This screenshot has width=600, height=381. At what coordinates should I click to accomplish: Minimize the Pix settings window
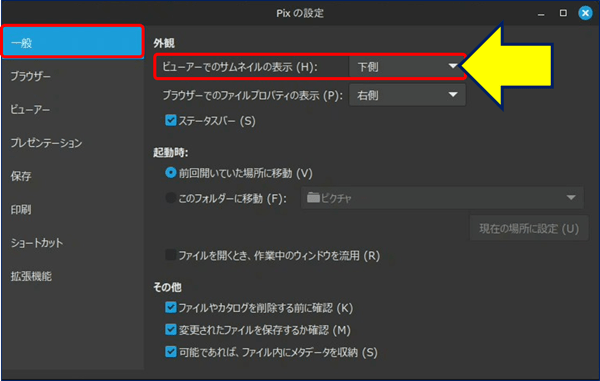click(541, 15)
